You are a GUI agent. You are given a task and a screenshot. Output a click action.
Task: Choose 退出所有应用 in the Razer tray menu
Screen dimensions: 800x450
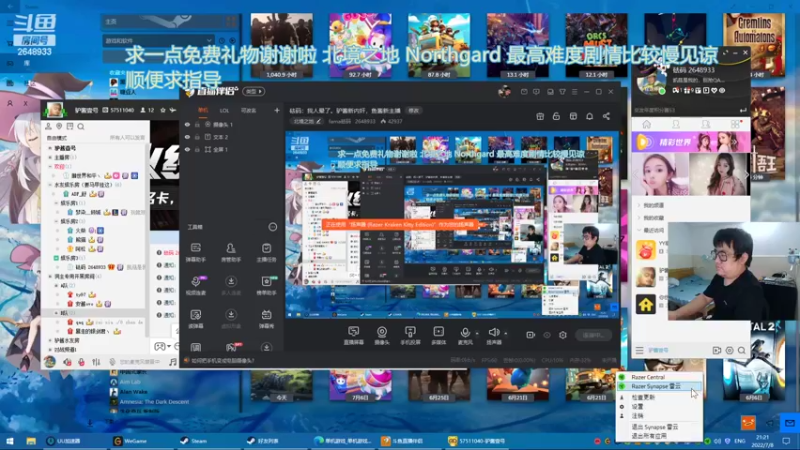pyautogui.click(x=659, y=436)
